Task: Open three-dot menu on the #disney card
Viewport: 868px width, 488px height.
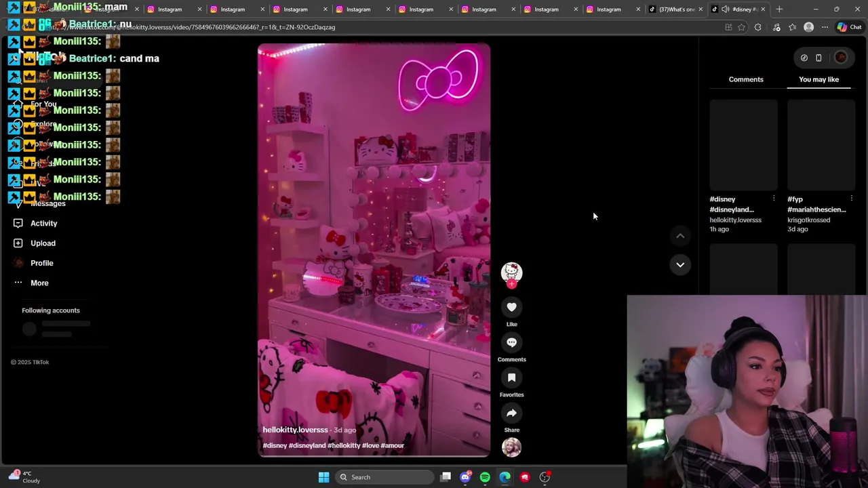Action: tap(774, 199)
